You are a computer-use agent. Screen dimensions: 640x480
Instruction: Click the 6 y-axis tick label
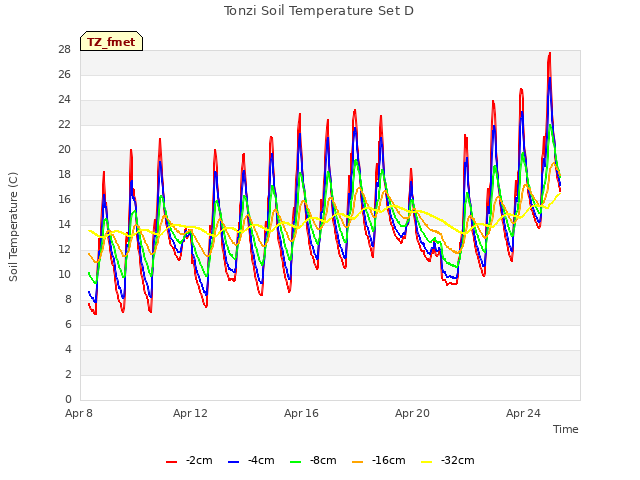click(x=68, y=324)
